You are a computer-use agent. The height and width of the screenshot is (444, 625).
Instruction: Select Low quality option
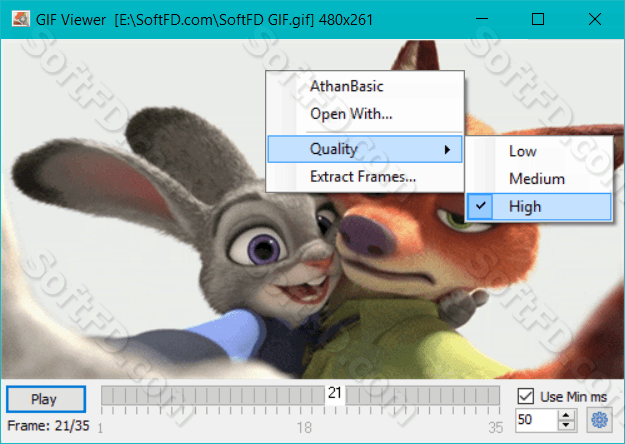pyautogui.click(x=539, y=151)
